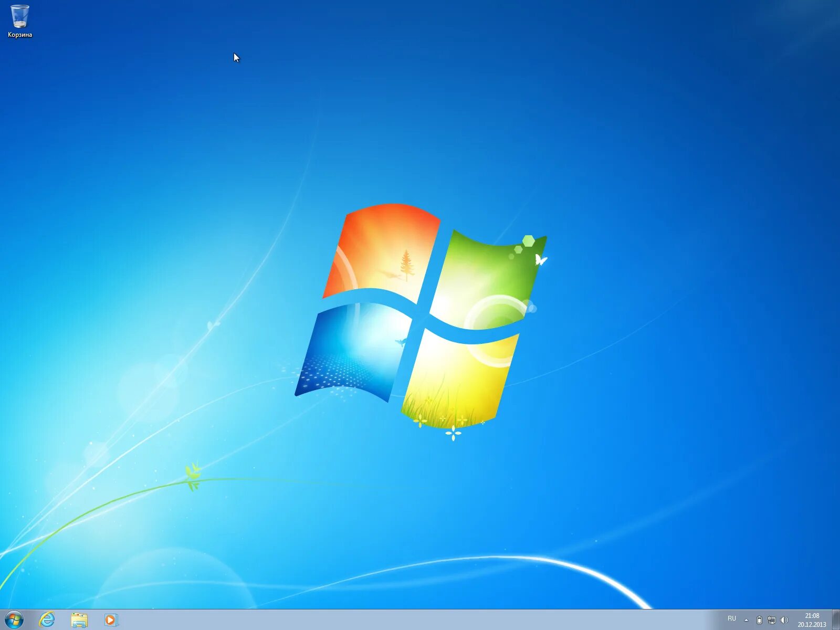The width and height of the screenshot is (840, 630).
Task: Open the keyboard layout switcher arrow
Action: tap(747, 620)
